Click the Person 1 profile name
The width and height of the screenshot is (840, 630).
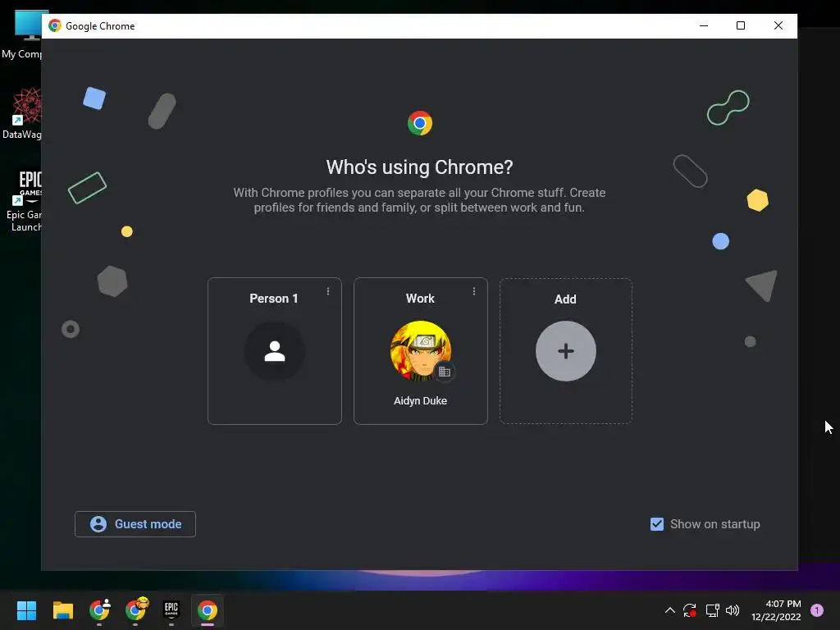click(274, 299)
